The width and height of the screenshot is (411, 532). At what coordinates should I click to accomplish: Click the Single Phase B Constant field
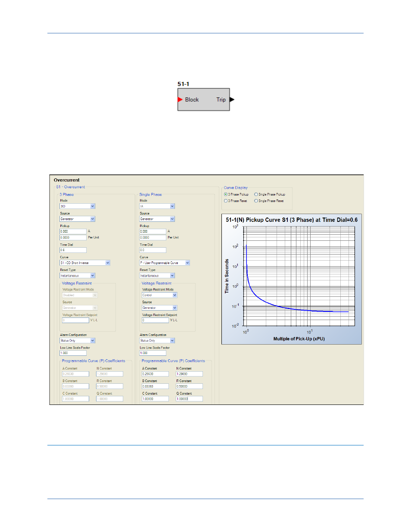coord(155,386)
